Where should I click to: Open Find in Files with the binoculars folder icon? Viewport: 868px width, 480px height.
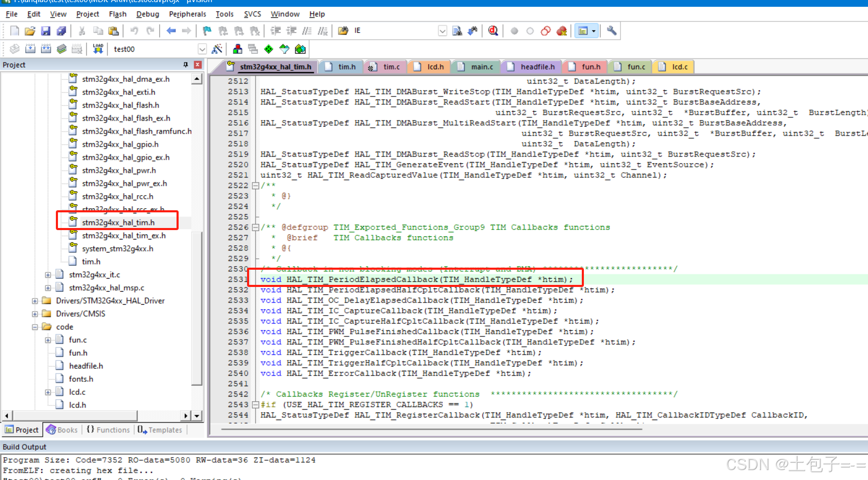tap(343, 31)
